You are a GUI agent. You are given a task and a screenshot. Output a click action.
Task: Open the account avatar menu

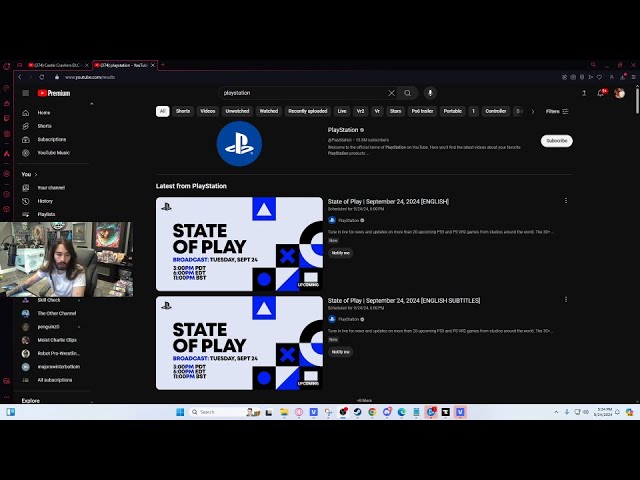point(620,93)
